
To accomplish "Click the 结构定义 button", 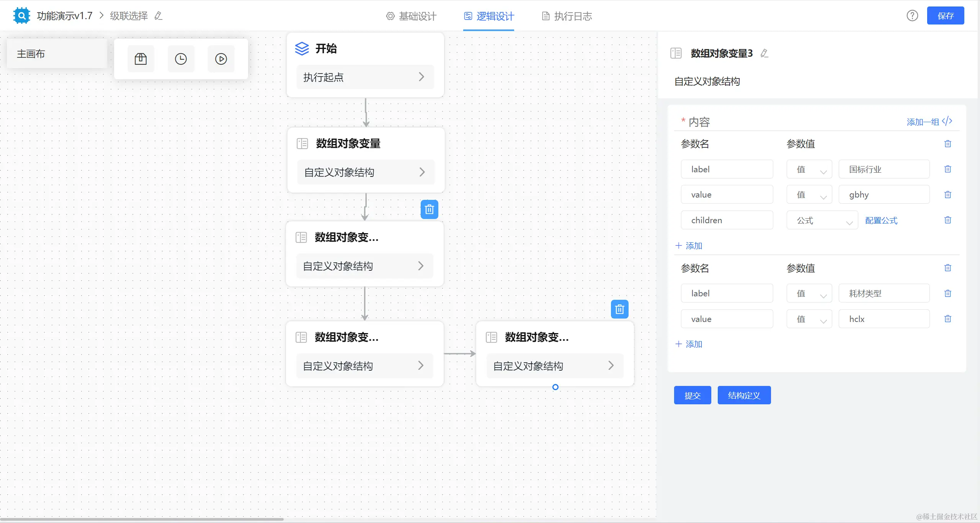I will [744, 396].
